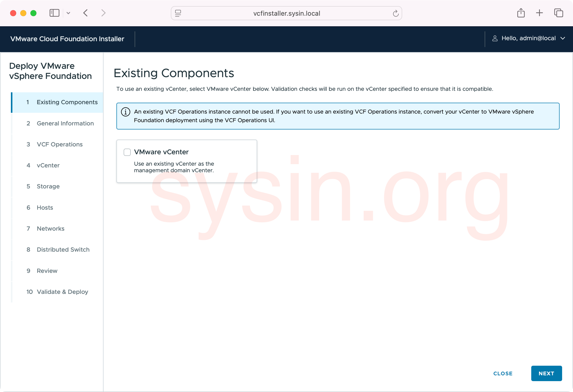Toggle the Safari sidebar icon

click(x=54, y=13)
